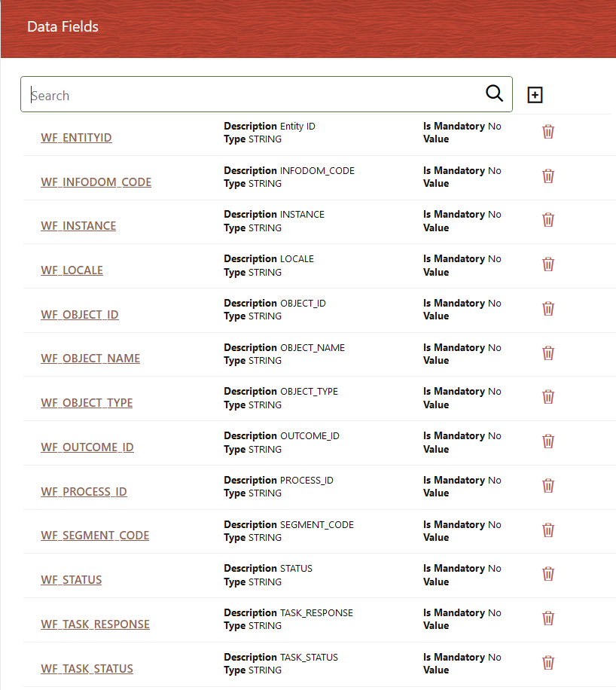The width and height of the screenshot is (616, 690).
Task: Click the 'Description PROCESS_ID' text
Action: coord(279,480)
